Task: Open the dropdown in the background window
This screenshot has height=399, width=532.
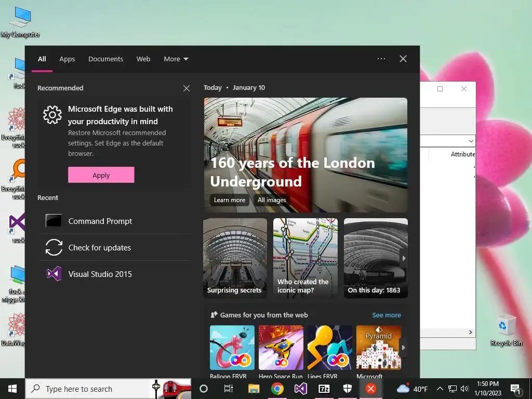Action: 471,141
